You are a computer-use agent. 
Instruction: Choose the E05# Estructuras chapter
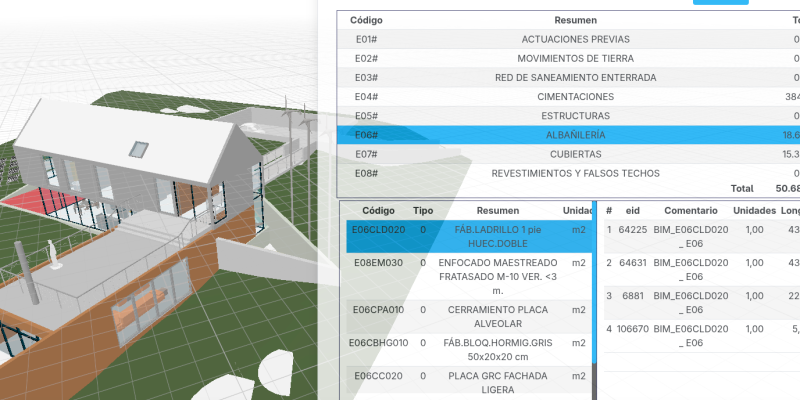point(575,116)
